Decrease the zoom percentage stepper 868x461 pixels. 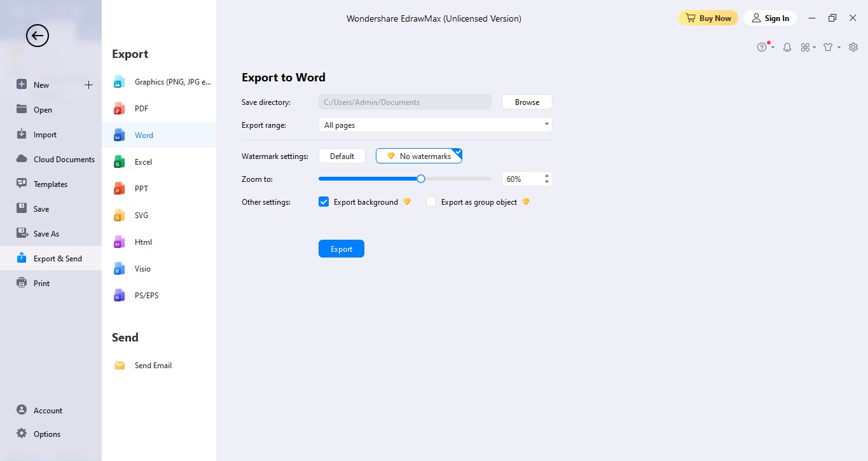(547, 182)
